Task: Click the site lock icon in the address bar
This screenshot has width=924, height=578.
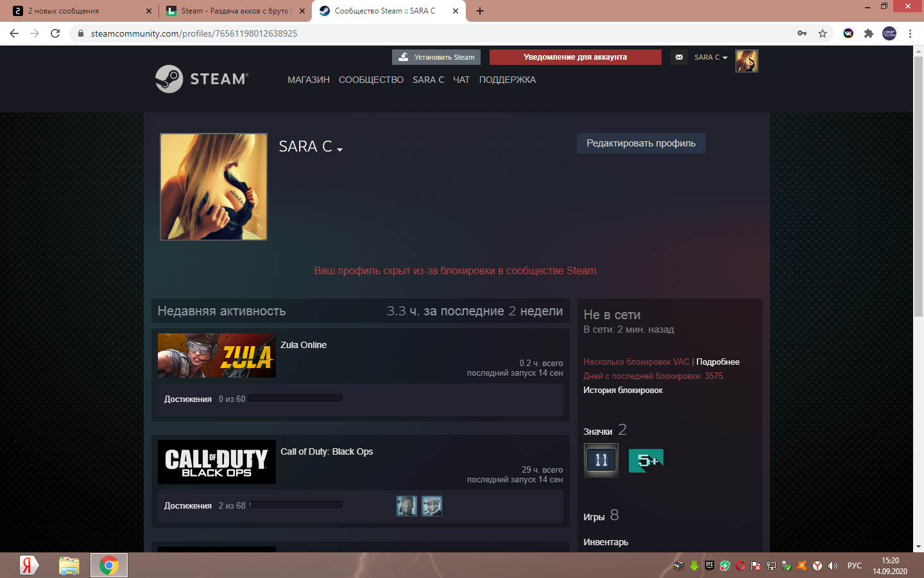Action: click(x=81, y=33)
